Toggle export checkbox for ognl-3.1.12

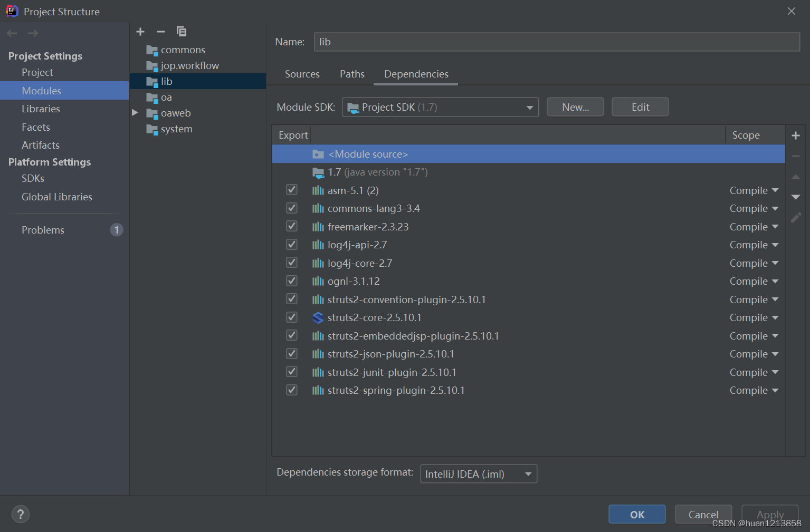291,280
